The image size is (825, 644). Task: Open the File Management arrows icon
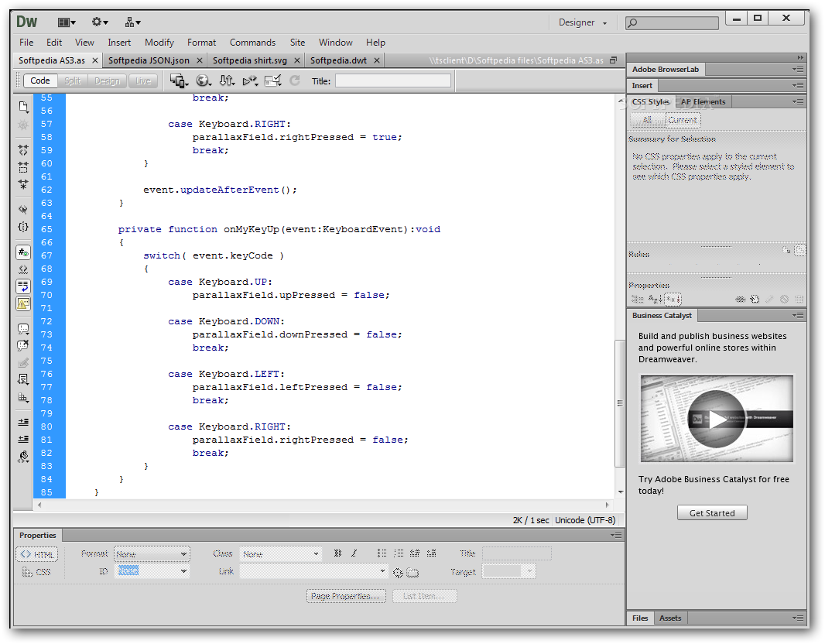click(227, 80)
